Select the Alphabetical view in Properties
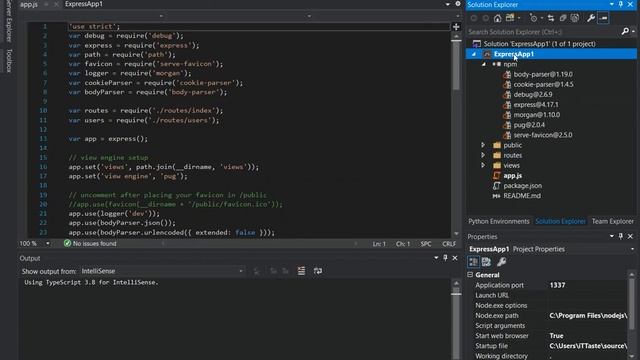 pyautogui.click(x=486, y=262)
